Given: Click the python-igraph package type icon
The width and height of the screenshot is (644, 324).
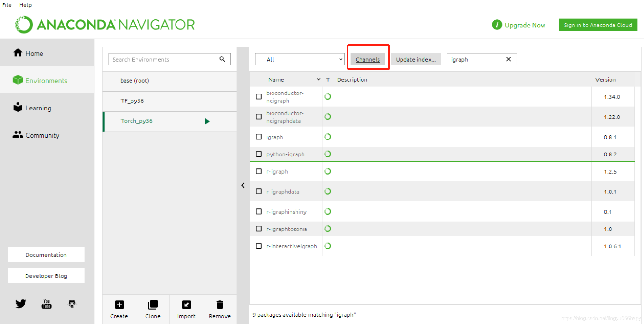Looking at the screenshot, I should [x=328, y=154].
